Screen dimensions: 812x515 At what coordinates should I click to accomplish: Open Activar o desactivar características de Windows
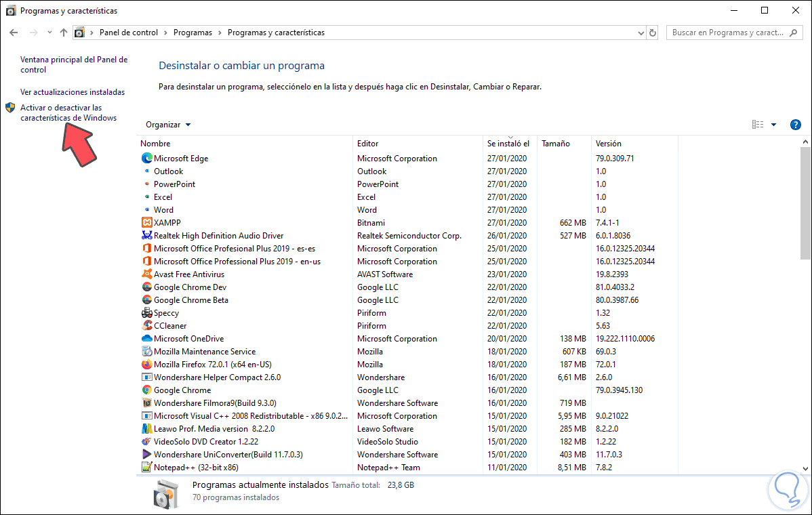click(x=68, y=113)
